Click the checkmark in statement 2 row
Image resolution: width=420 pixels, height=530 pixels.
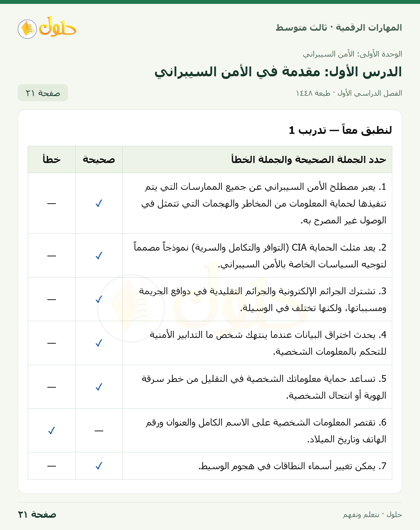[x=99, y=256]
